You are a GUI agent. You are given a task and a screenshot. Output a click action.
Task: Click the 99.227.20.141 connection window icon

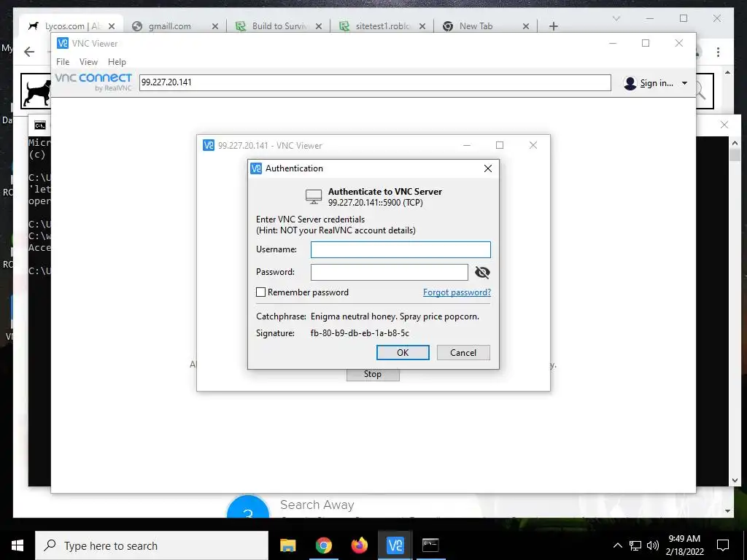click(208, 145)
